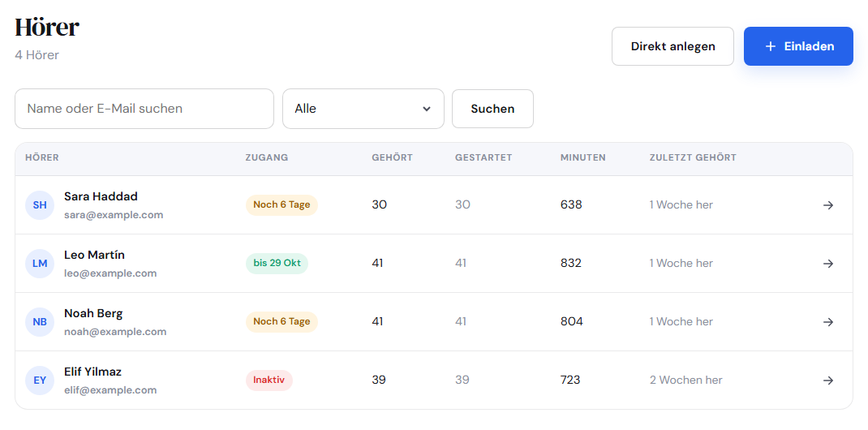Open Leo Martín's row arrow
The image size is (868, 430).
pos(828,264)
